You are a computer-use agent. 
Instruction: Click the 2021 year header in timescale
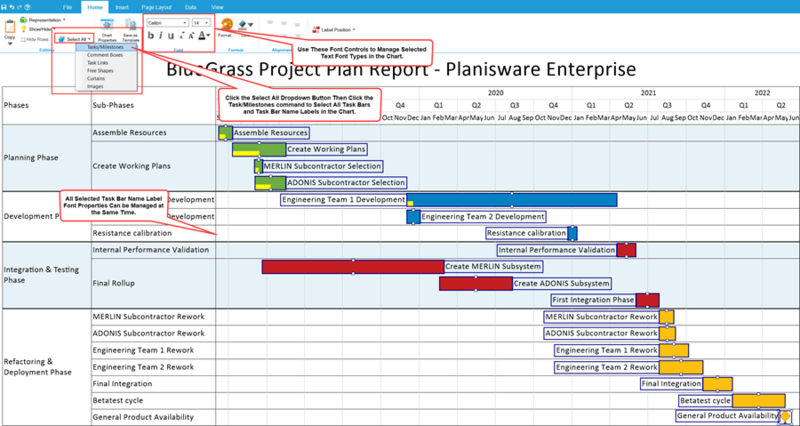[x=648, y=93]
